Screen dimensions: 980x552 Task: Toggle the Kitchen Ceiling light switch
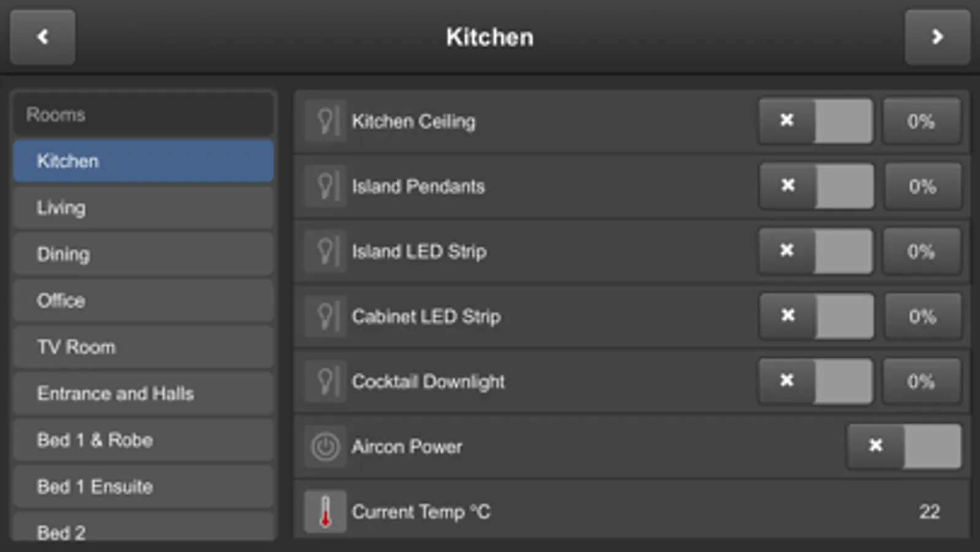click(x=815, y=121)
